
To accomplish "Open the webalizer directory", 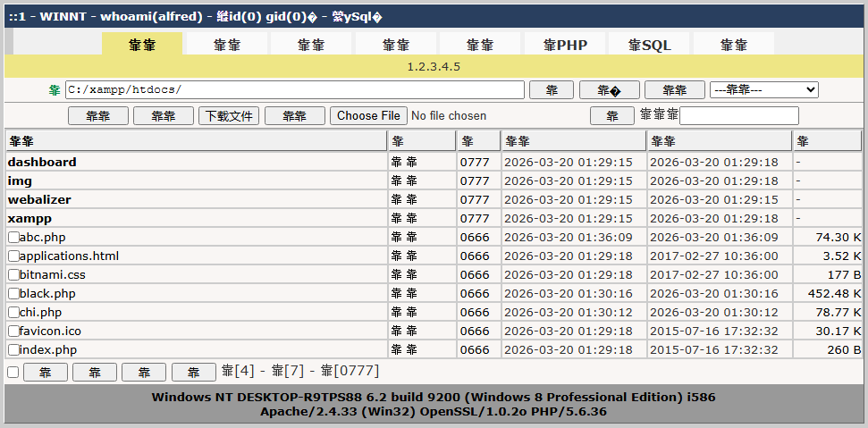I will [39, 200].
